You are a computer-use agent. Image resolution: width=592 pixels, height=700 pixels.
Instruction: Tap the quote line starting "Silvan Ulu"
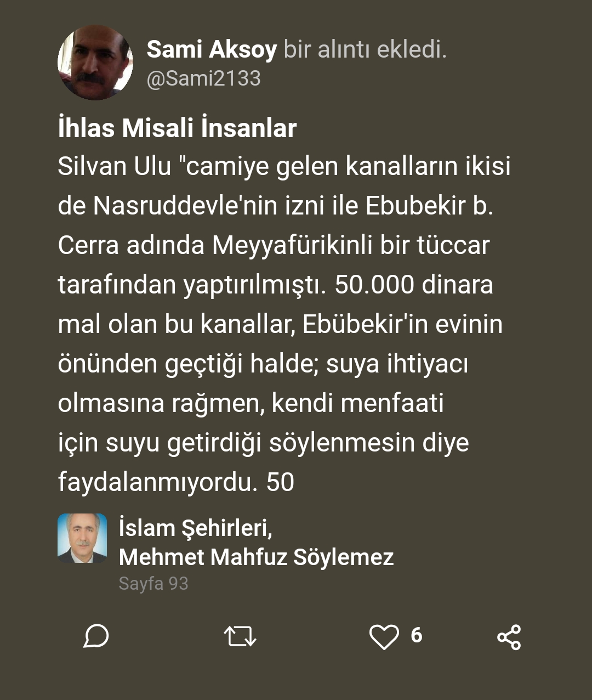(284, 166)
